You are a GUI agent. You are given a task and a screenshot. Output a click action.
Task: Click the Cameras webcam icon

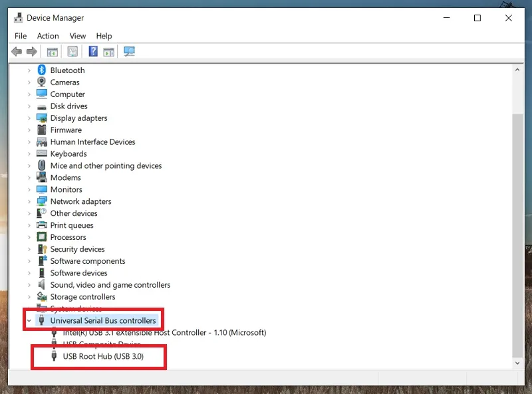(42, 82)
